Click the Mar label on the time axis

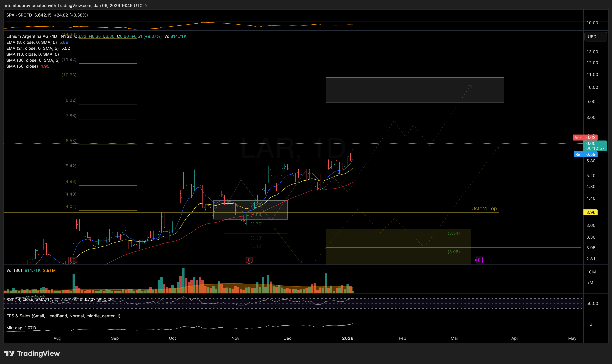click(x=454, y=338)
